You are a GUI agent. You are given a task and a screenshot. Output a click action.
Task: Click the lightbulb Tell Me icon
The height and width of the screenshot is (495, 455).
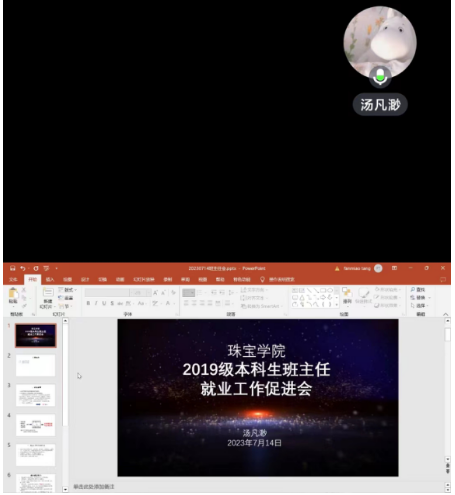[262, 279]
